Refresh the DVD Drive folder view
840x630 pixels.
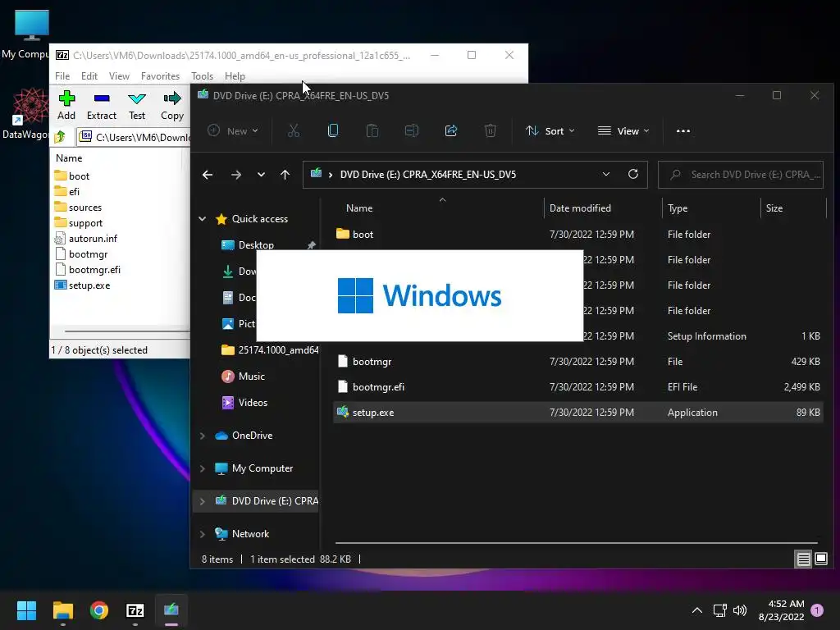633,174
